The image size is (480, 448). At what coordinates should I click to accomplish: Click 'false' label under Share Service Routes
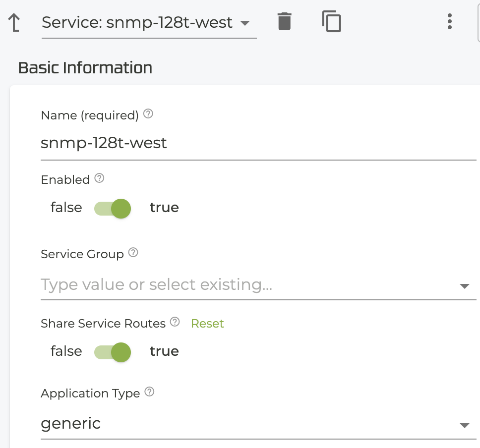(66, 351)
